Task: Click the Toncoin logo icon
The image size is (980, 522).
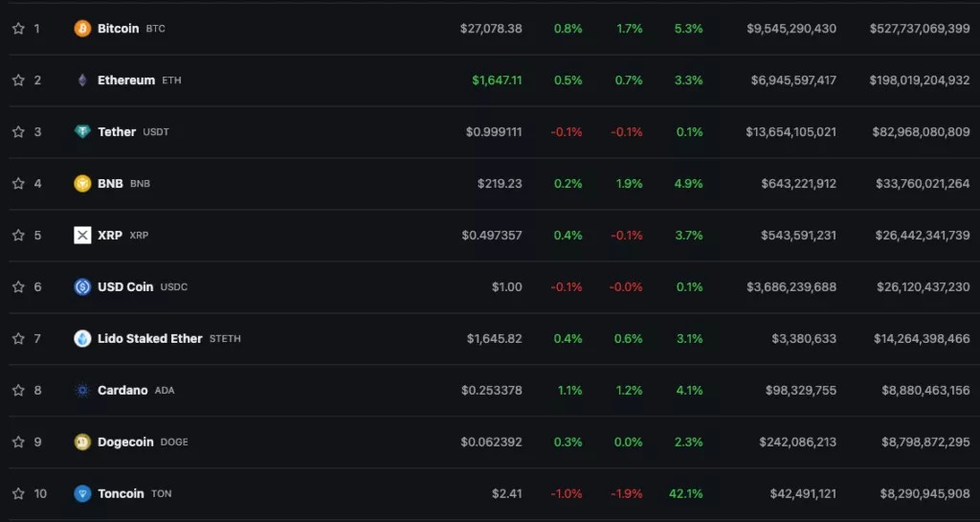Action: [82, 494]
